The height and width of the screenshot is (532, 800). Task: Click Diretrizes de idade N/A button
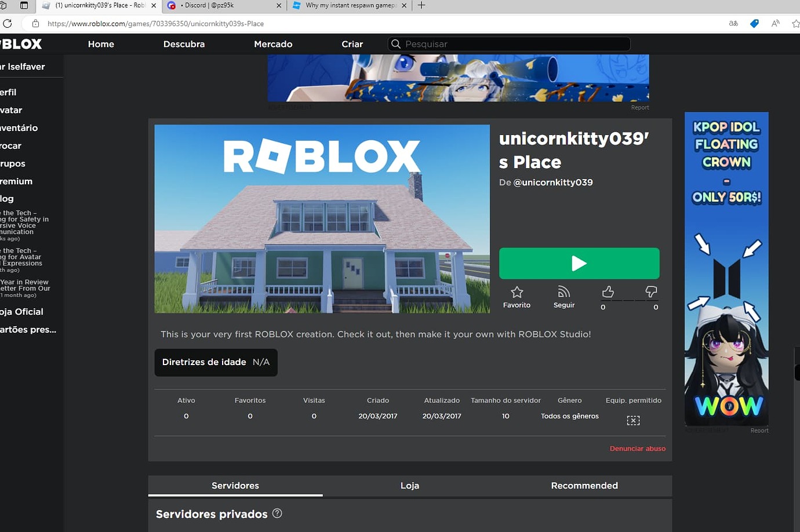click(x=216, y=362)
